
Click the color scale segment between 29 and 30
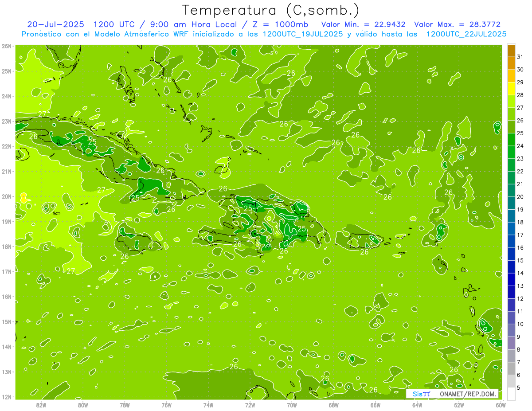coord(511,76)
